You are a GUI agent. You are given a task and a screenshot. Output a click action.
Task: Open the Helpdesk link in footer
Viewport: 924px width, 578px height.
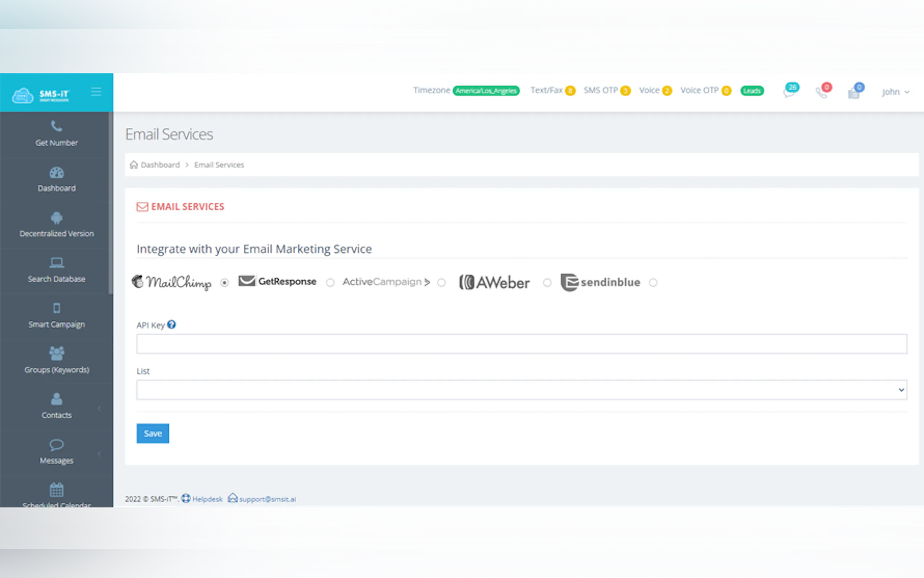click(x=207, y=499)
